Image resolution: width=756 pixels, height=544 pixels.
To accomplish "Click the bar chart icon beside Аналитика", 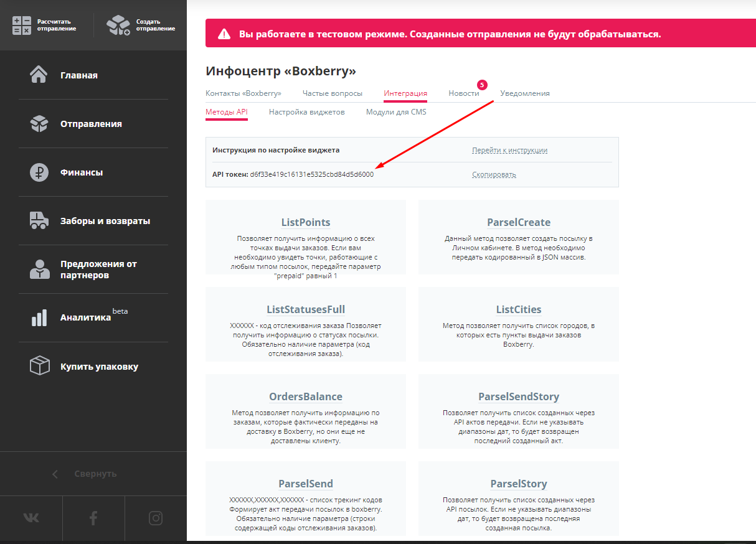I will pyautogui.click(x=39, y=318).
